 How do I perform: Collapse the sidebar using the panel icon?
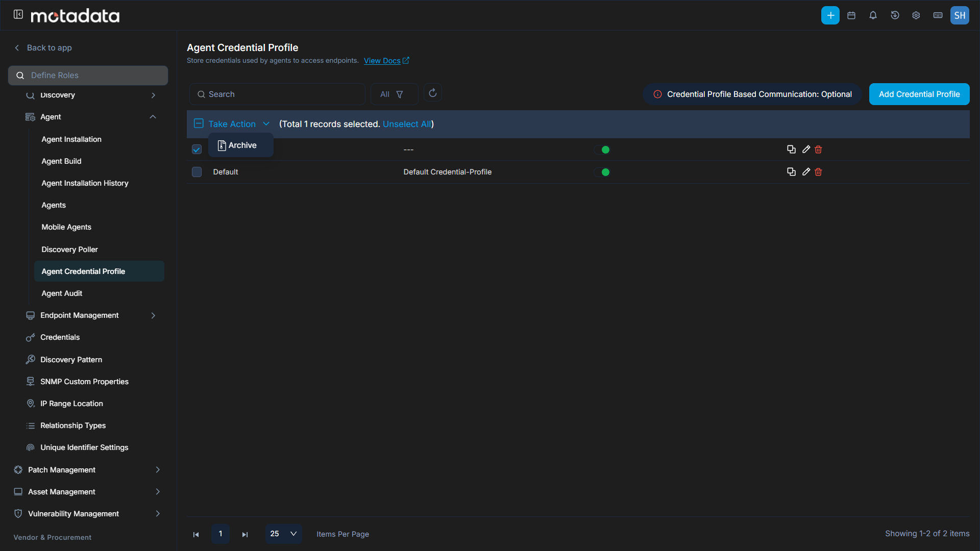18,14
